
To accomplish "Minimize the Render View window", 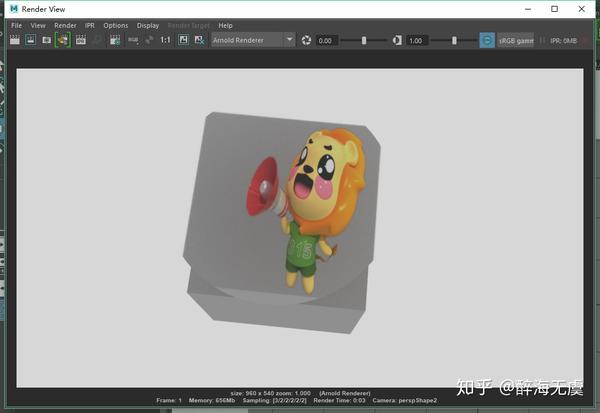I will (x=528, y=9).
